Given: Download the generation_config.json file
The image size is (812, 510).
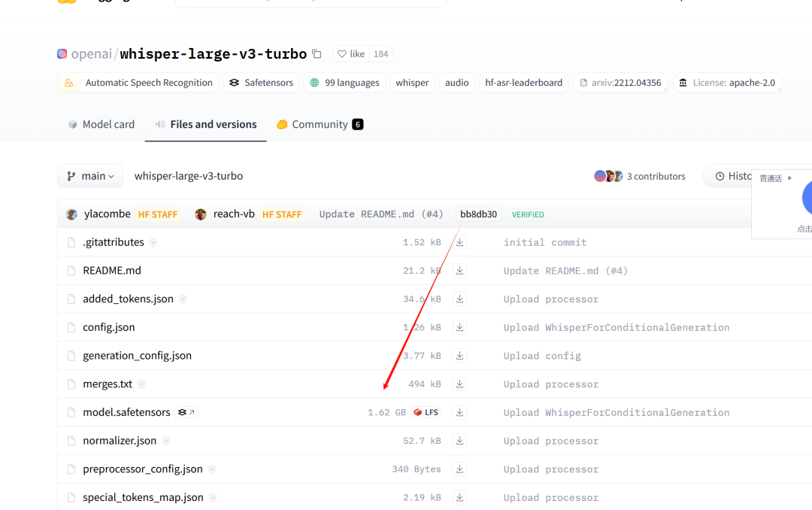Looking at the screenshot, I should pyautogui.click(x=459, y=356).
